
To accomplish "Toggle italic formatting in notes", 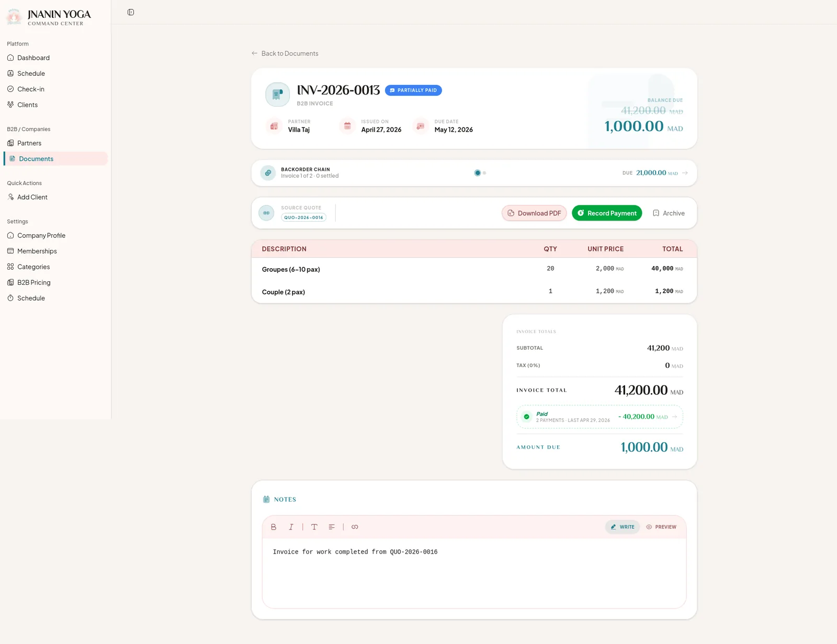I will pyautogui.click(x=291, y=527).
